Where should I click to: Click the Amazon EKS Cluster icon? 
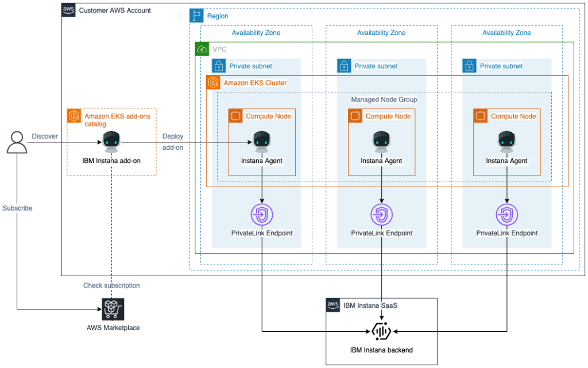point(212,82)
